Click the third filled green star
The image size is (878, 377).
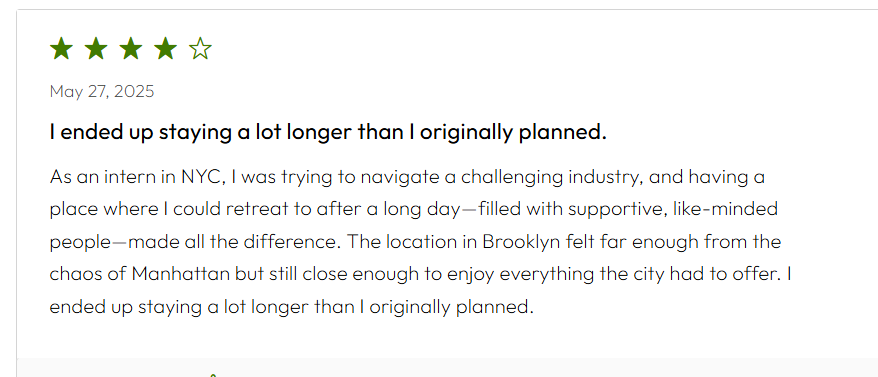(x=131, y=49)
